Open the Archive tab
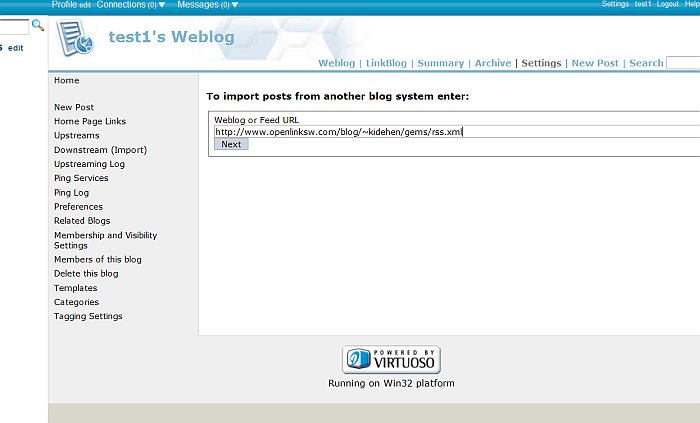Viewport: 700px width, 423px height. pos(493,63)
